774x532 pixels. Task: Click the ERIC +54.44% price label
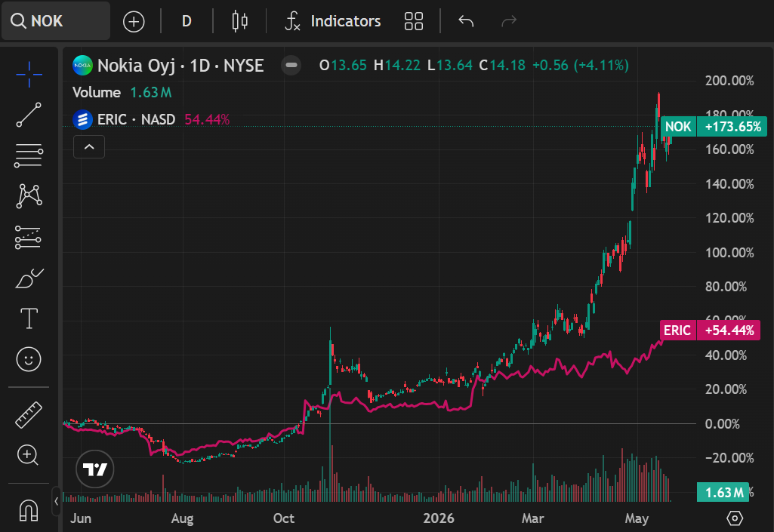(711, 331)
